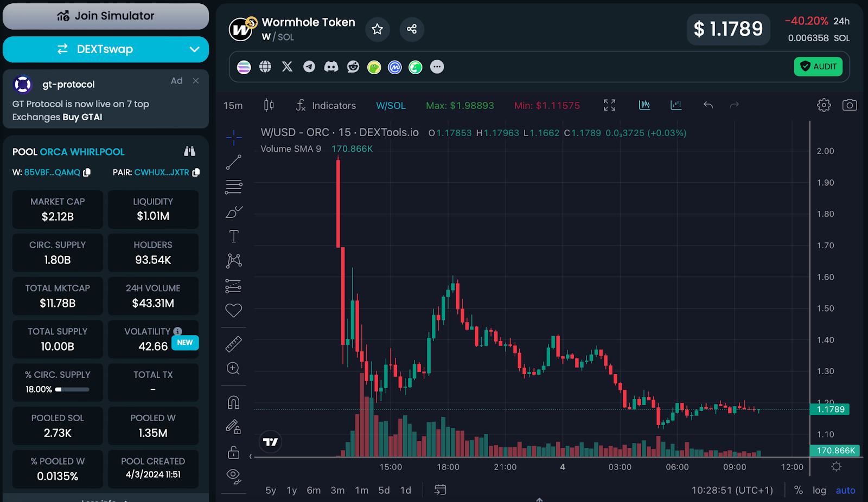Copy the pair address CWHUX...JXTR
Screen dimensions: 868x502
point(196,172)
